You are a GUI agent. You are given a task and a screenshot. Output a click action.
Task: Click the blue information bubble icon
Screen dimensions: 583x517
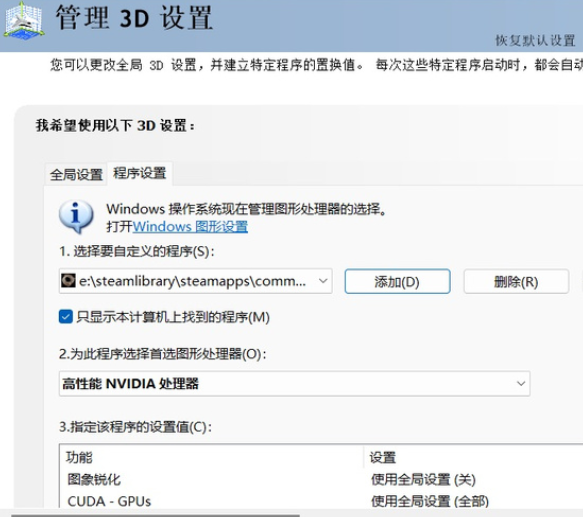pyautogui.click(x=76, y=216)
